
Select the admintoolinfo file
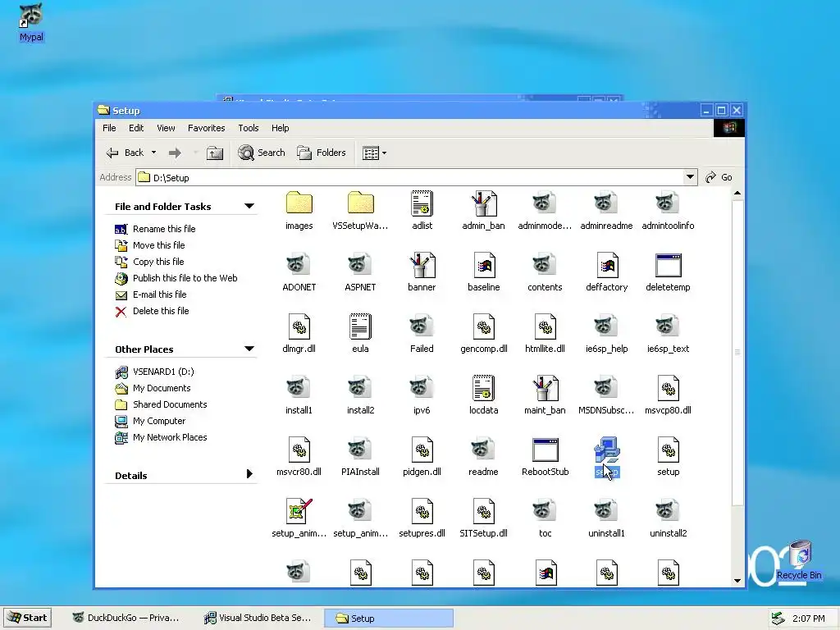point(668,203)
